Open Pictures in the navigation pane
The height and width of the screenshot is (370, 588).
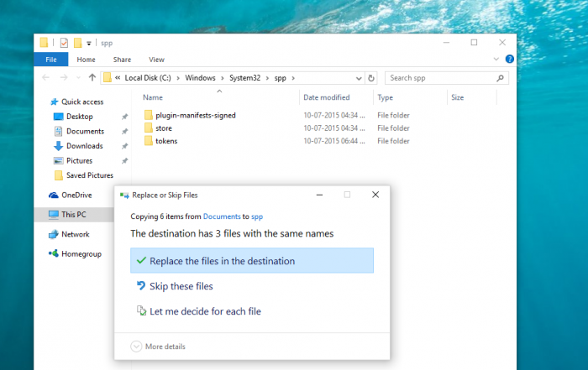click(74, 160)
